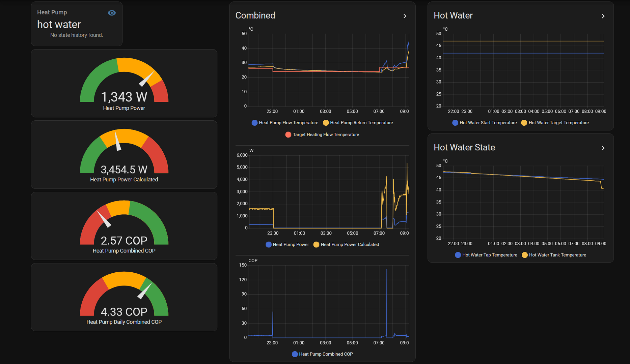Hide Hot Water Tank Temperature series
Image resolution: width=630 pixels, height=364 pixels.
(x=554, y=255)
